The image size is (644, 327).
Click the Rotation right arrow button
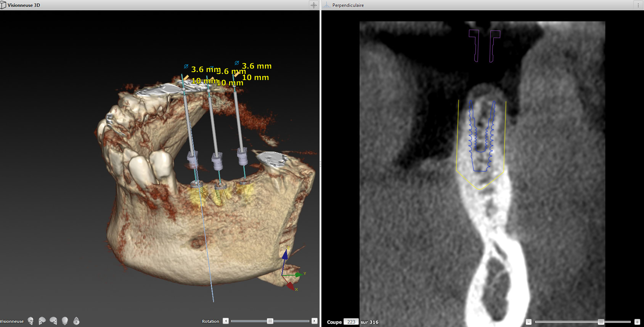tap(315, 321)
